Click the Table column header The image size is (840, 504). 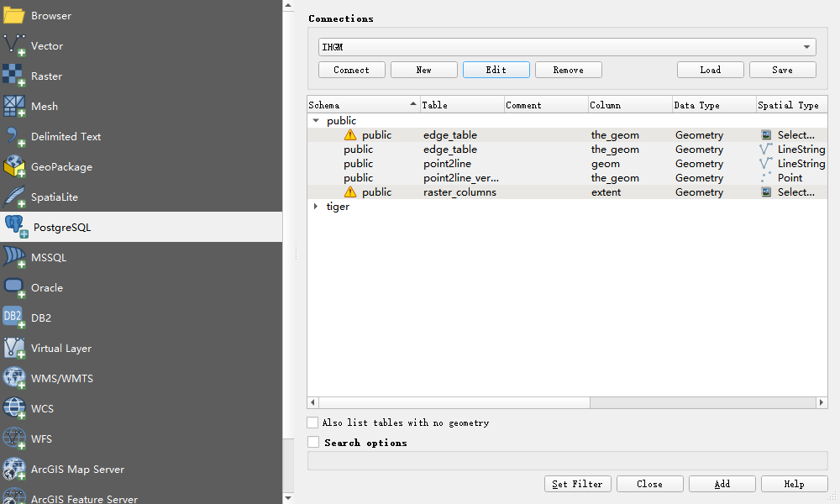coord(462,105)
